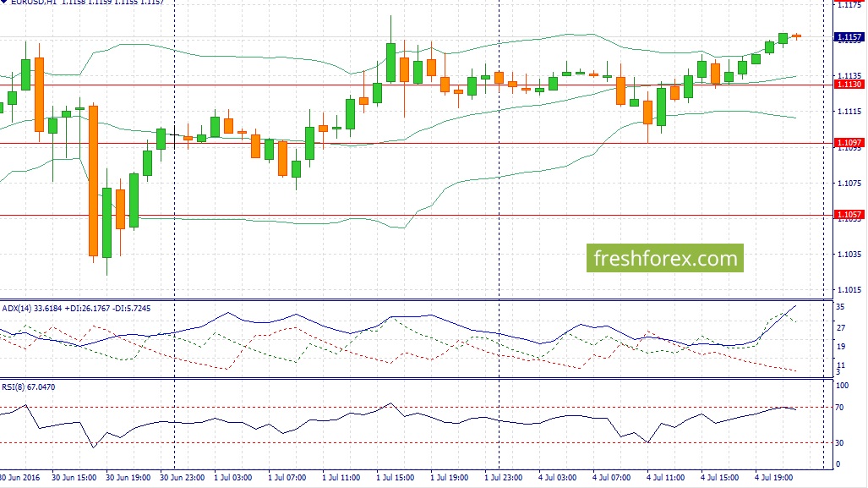The height and width of the screenshot is (488, 868).
Task: Click the 1.1175 price scale label
Action: tap(849, 5)
